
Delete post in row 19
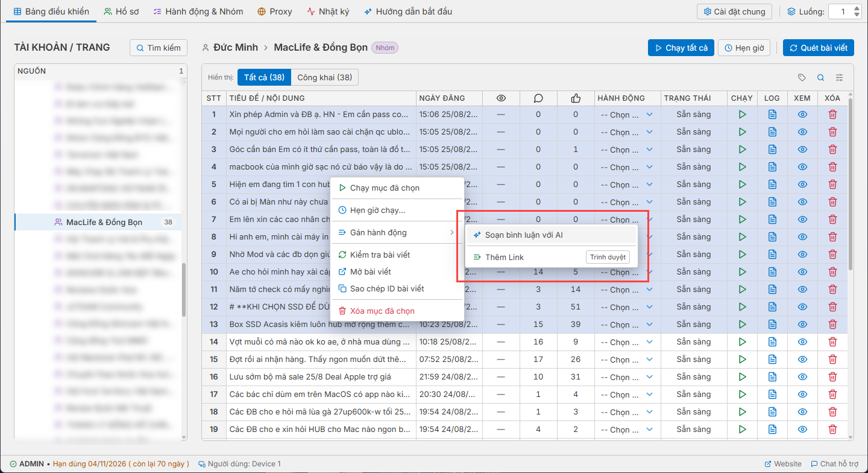coord(832,430)
